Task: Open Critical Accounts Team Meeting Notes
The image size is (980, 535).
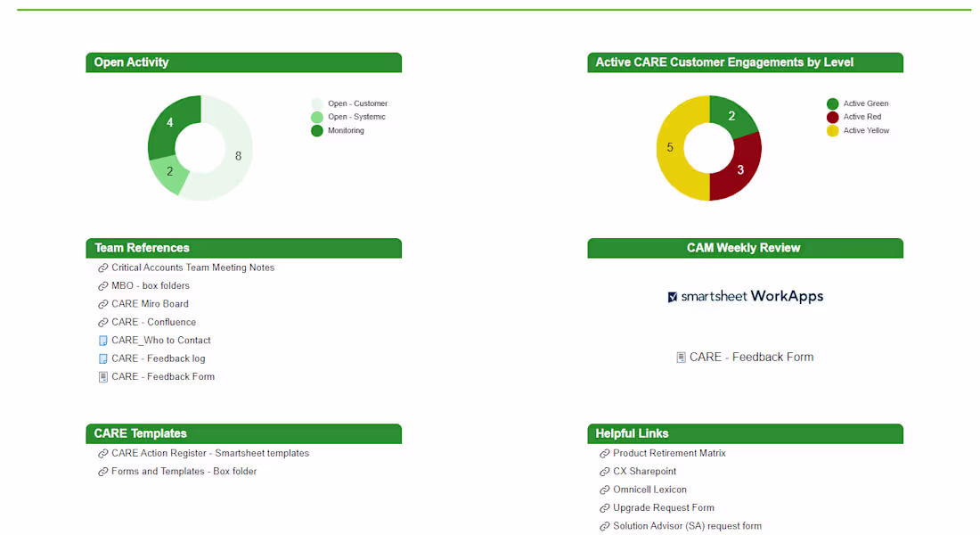Action: pyautogui.click(x=192, y=267)
